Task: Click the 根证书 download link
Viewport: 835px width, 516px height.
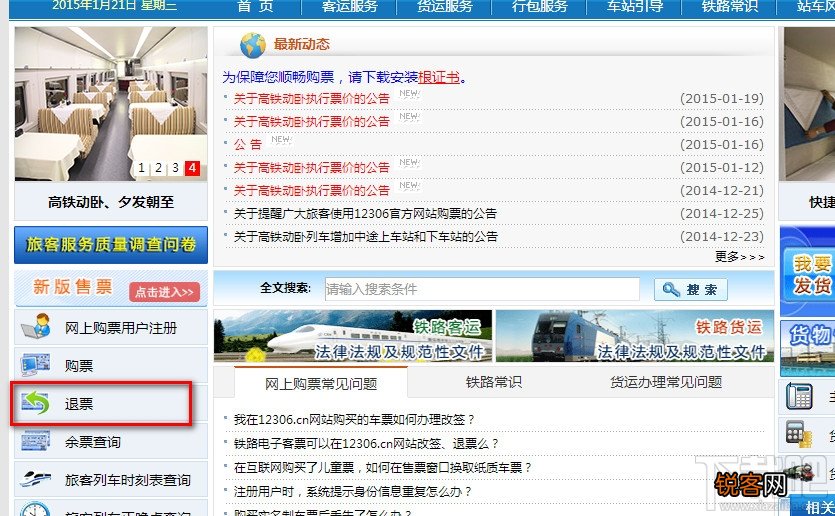Action: click(x=439, y=77)
